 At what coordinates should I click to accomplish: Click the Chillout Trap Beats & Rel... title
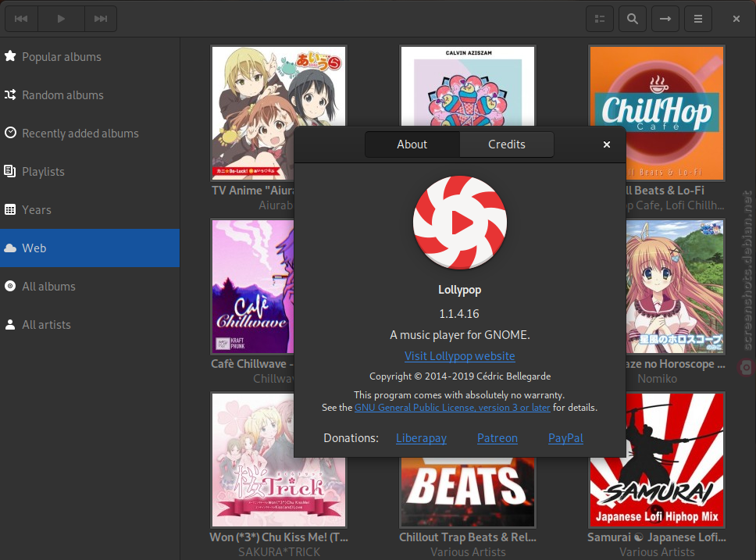pyautogui.click(x=468, y=537)
